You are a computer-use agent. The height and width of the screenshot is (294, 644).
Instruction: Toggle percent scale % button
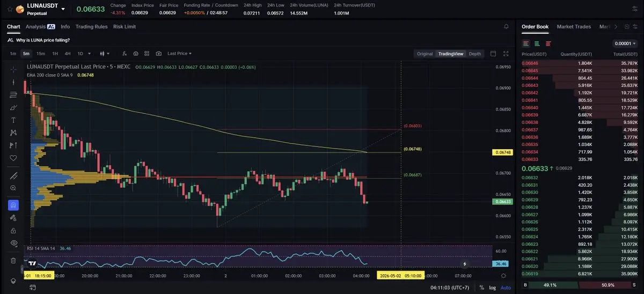pos(481,288)
